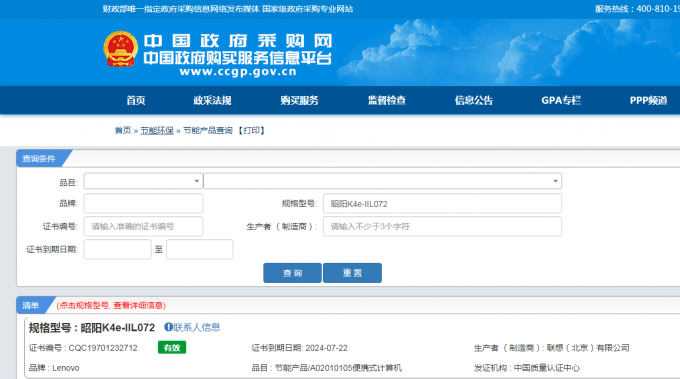Open the 购买服务 navigation tab
Image resolution: width=680 pixels, height=379 pixels.
299,100
